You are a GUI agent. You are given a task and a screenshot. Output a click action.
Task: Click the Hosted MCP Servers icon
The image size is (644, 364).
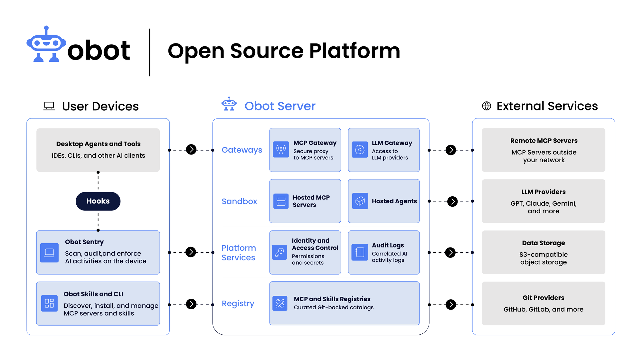pos(281,201)
